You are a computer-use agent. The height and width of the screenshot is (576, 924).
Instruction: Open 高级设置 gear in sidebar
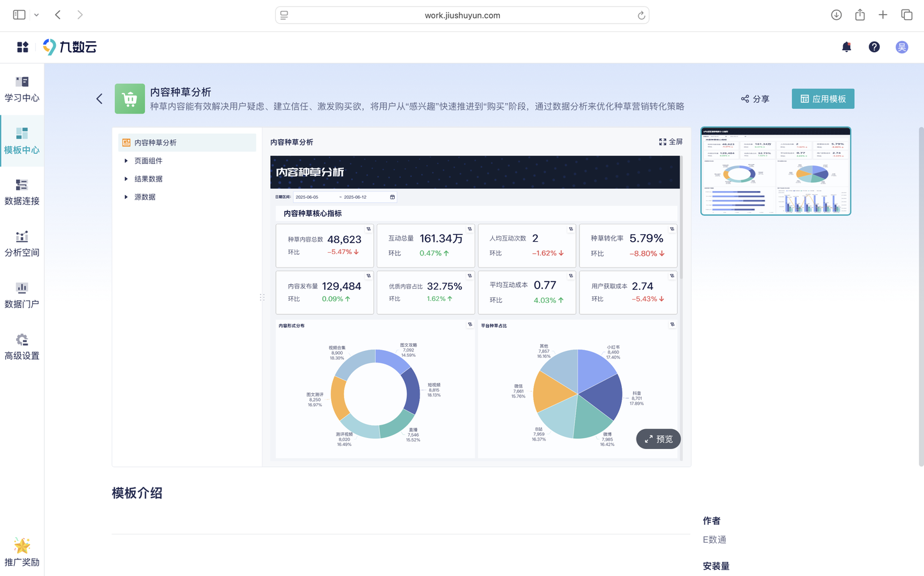[x=22, y=347]
